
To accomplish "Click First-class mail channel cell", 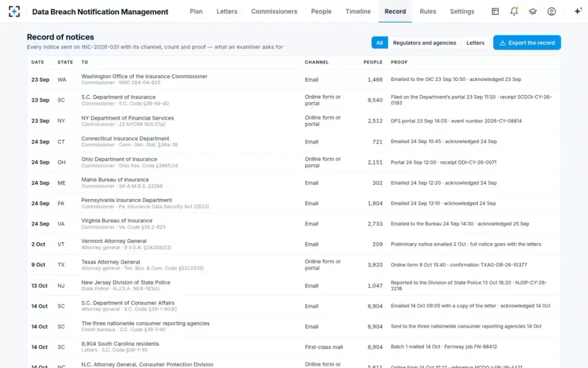I will click(x=323, y=347).
